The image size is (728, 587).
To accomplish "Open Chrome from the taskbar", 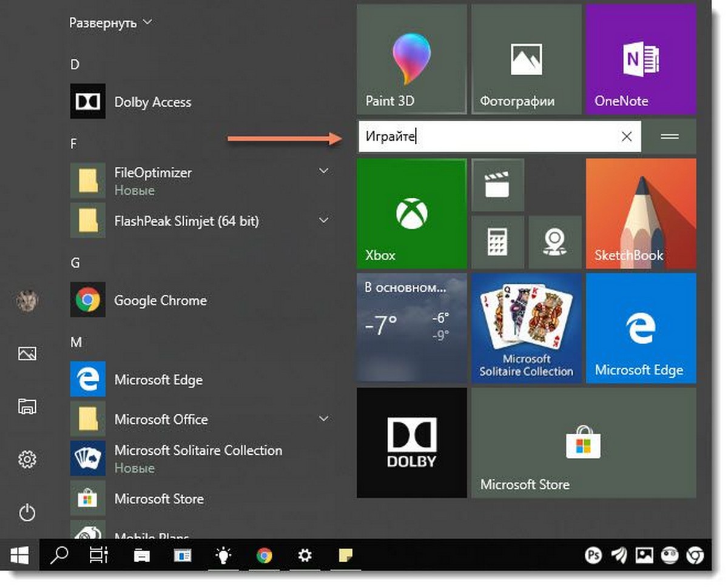I will pos(264,555).
